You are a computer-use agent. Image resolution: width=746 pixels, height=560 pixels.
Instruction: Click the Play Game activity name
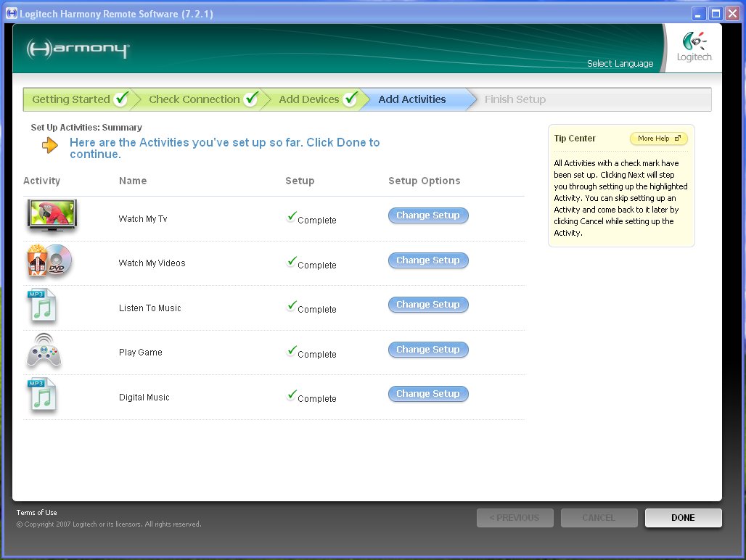pyautogui.click(x=140, y=353)
